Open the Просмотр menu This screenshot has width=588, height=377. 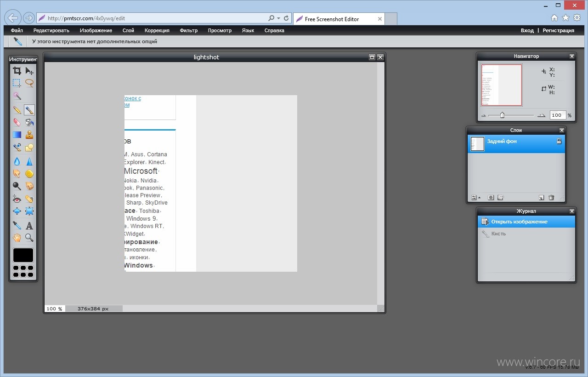pyautogui.click(x=220, y=30)
